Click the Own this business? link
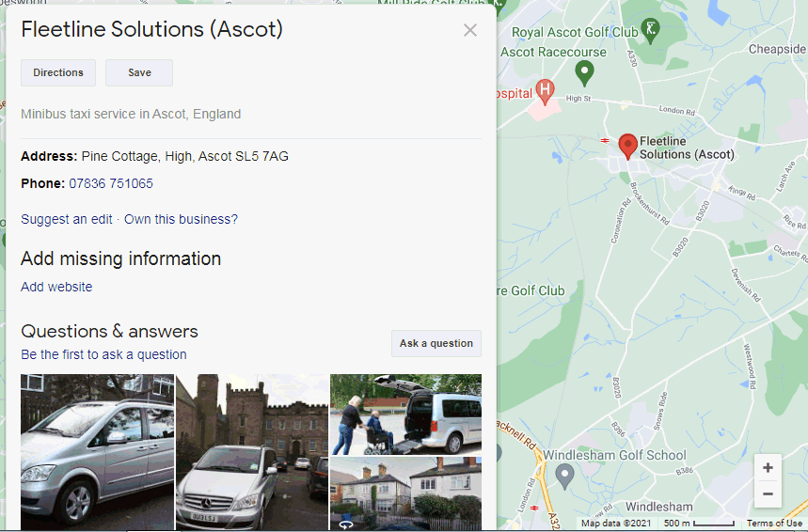 coord(181,219)
